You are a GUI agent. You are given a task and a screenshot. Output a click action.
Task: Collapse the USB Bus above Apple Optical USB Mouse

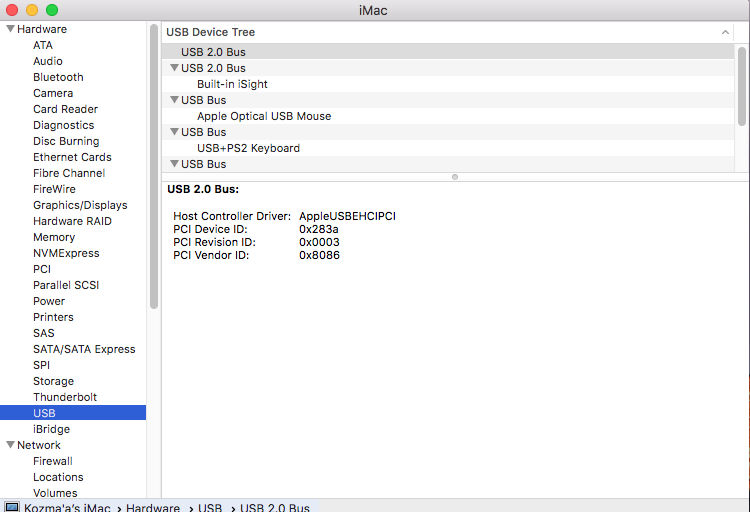tap(175, 100)
